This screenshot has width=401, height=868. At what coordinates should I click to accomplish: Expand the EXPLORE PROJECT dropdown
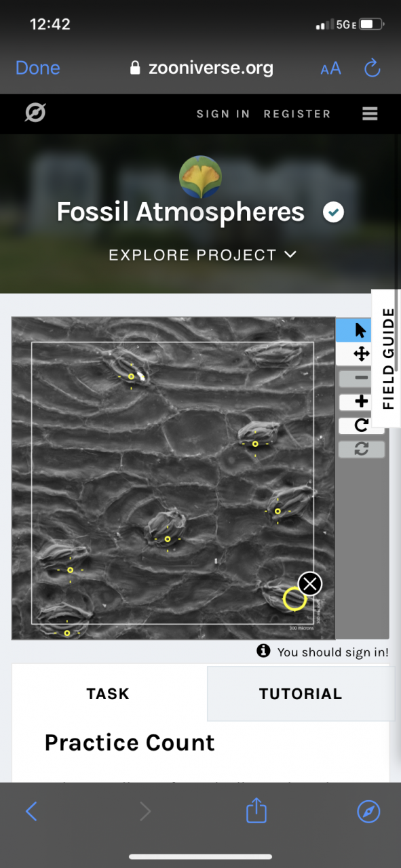tap(202, 255)
